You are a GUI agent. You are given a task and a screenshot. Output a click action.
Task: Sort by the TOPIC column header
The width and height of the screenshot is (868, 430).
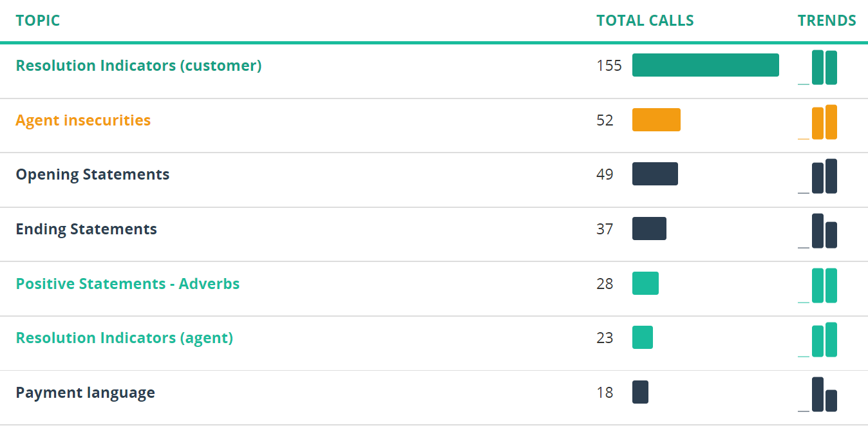coord(38,21)
